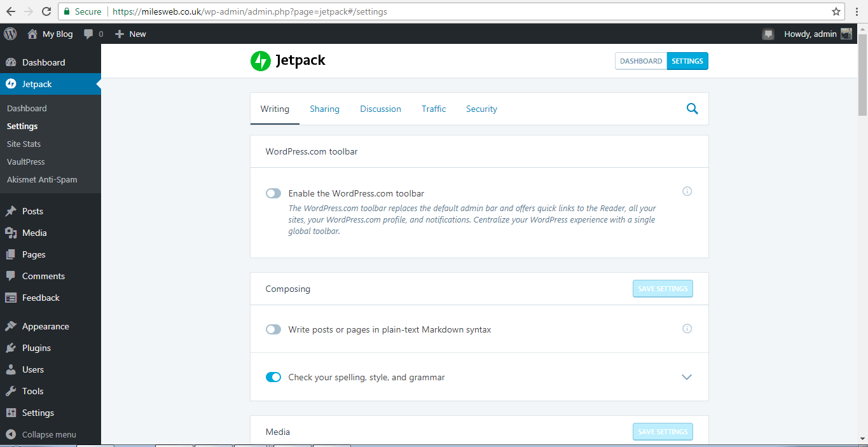Screen dimensions: 868x447
Task: Turn on Markdown syntax toggle
Action: [273, 329]
